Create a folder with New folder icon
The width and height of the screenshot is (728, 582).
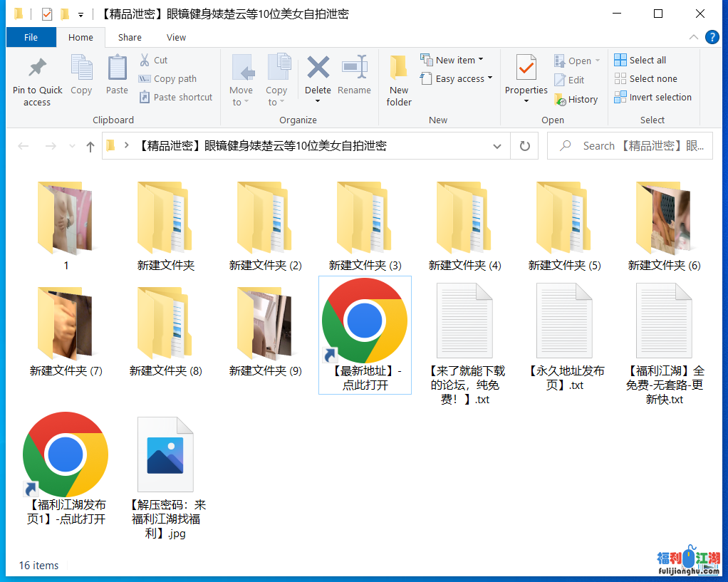pyautogui.click(x=399, y=68)
